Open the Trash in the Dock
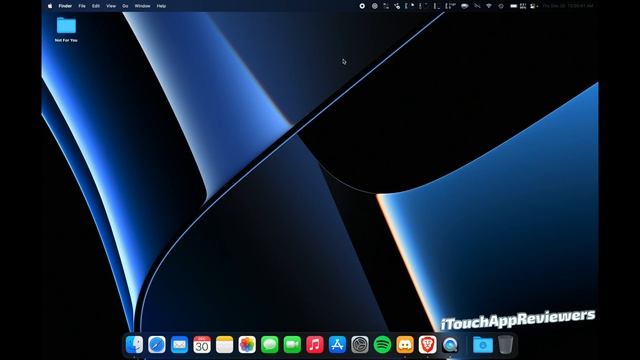This screenshot has width=640, height=360. click(x=505, y=345)
